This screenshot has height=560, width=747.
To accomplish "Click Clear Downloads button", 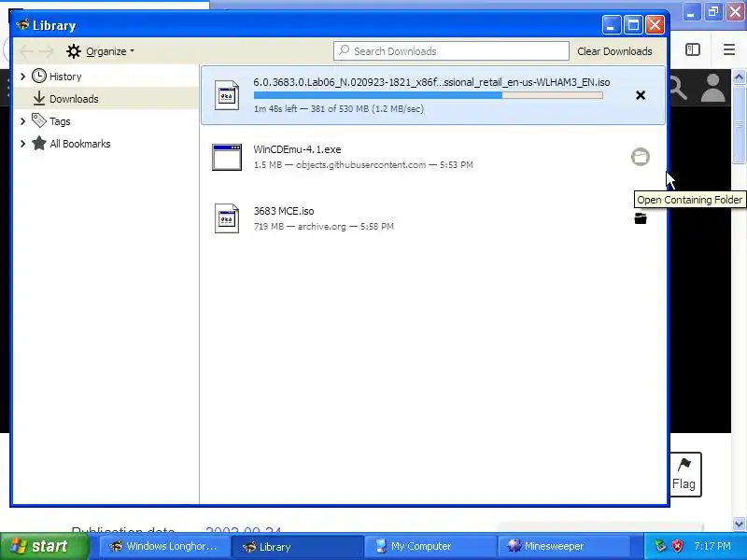I will coord(614,51).
